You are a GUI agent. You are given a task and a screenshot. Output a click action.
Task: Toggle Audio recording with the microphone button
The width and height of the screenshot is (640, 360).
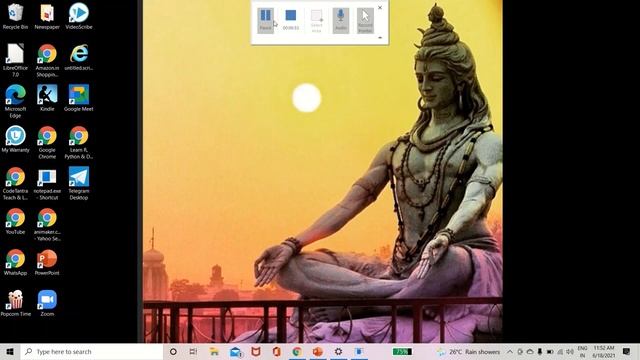pos(341,20)
